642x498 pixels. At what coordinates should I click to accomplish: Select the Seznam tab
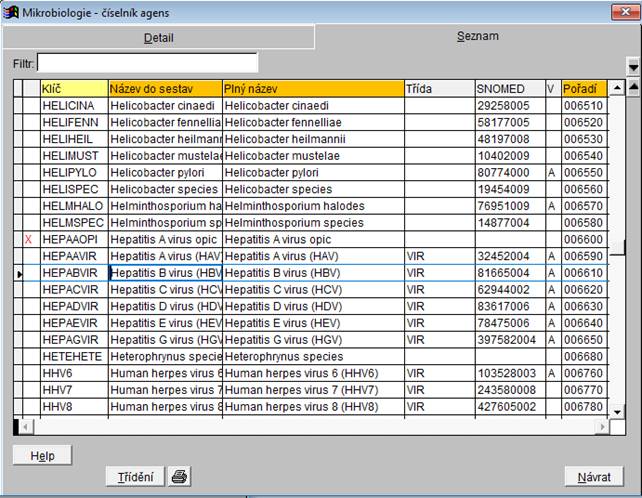tap(477, 37)
